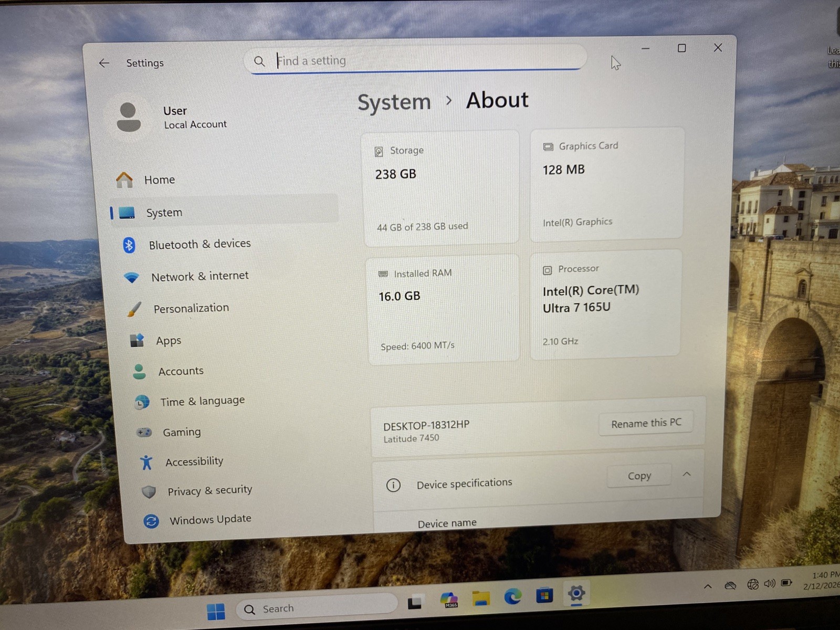Launch Microsoft Edge from the taskbar
This screenshot has height=630, width=840.
click(x=513, y=596)
